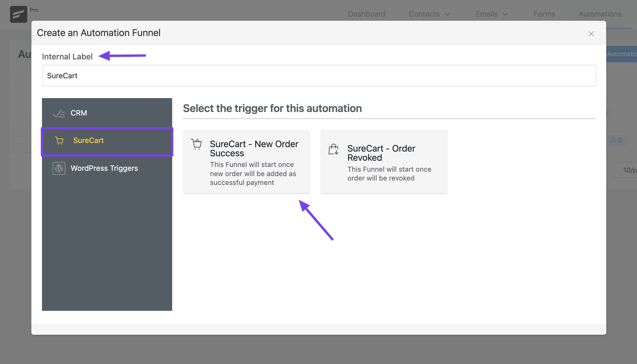The width and height of the screenshot is (637, 364).
Task: Click the FluentCRM logo icon
Action: tap(18, 14)
